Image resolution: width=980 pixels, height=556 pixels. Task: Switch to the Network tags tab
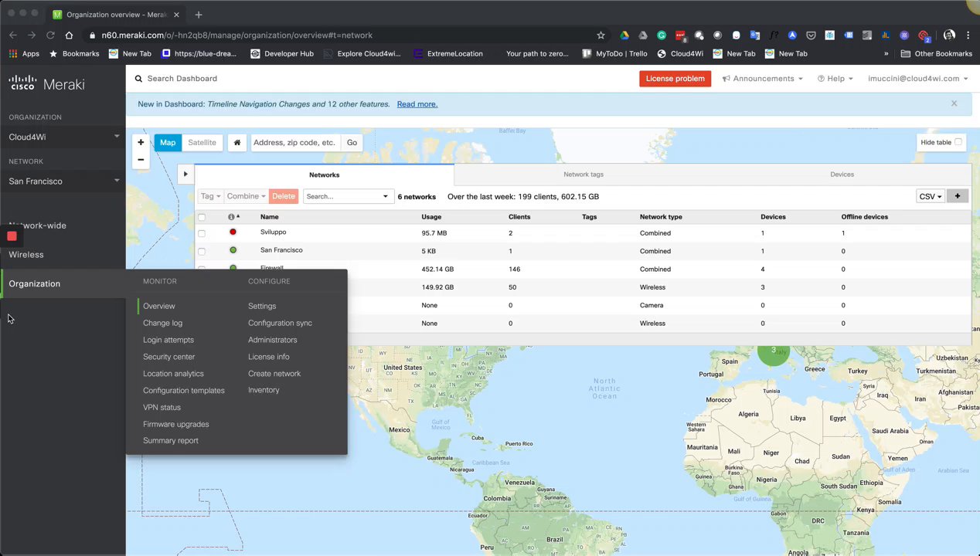click(x=584, y=175)
